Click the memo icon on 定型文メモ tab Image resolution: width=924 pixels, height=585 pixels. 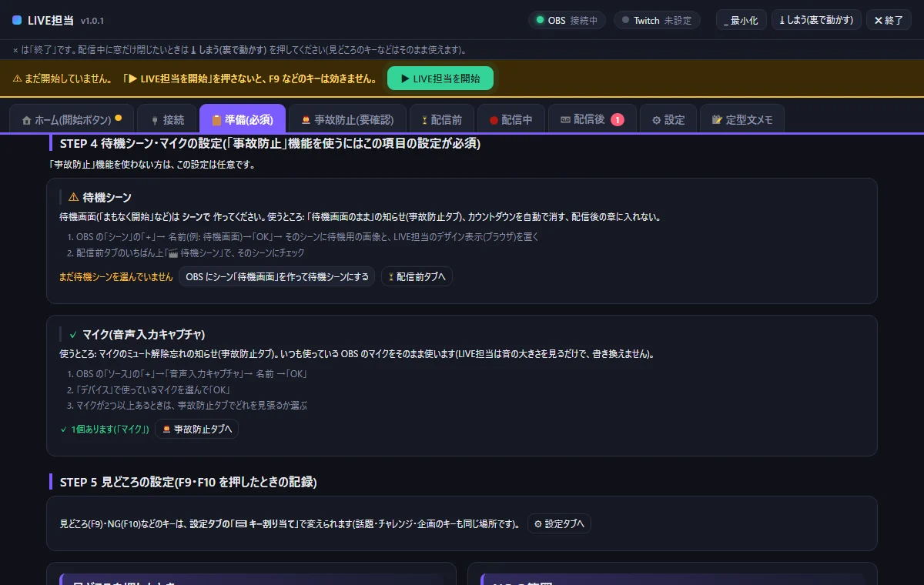717,120
